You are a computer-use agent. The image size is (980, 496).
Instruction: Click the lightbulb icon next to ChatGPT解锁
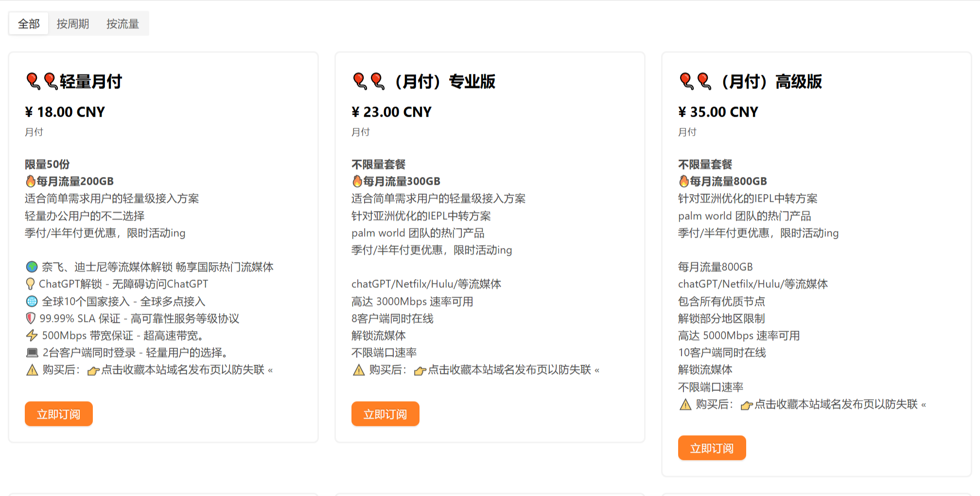30,284
